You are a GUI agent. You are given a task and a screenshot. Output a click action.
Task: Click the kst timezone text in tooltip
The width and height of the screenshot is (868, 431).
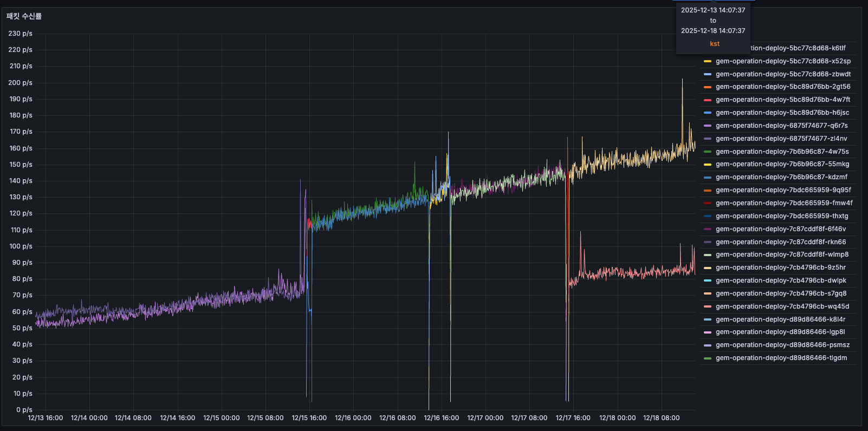(x=714, y=44)
